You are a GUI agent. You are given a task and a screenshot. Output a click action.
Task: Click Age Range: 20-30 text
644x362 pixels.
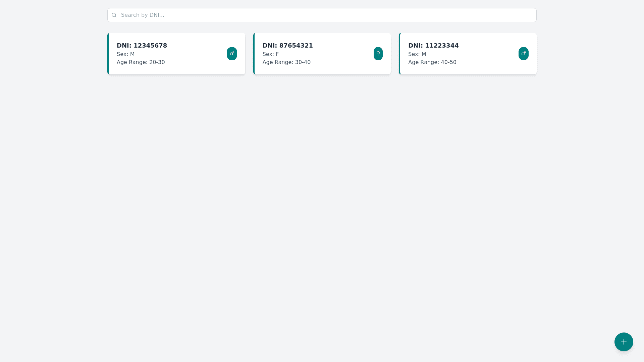click(141, 62)
